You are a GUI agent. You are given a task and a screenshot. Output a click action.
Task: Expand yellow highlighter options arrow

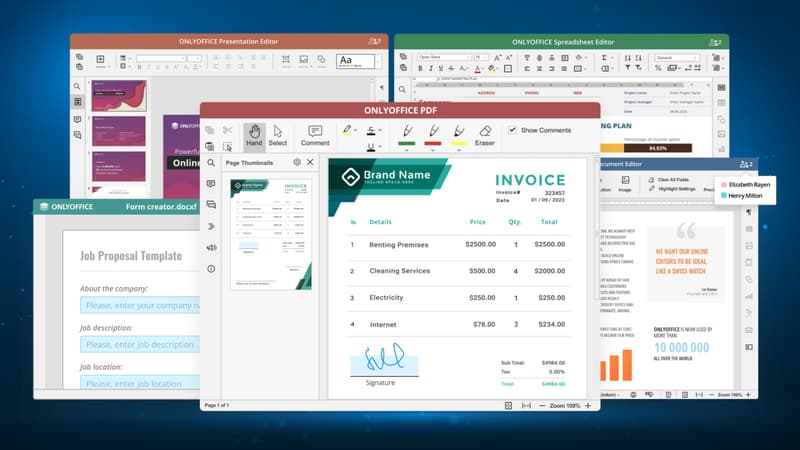pos(458,151)
